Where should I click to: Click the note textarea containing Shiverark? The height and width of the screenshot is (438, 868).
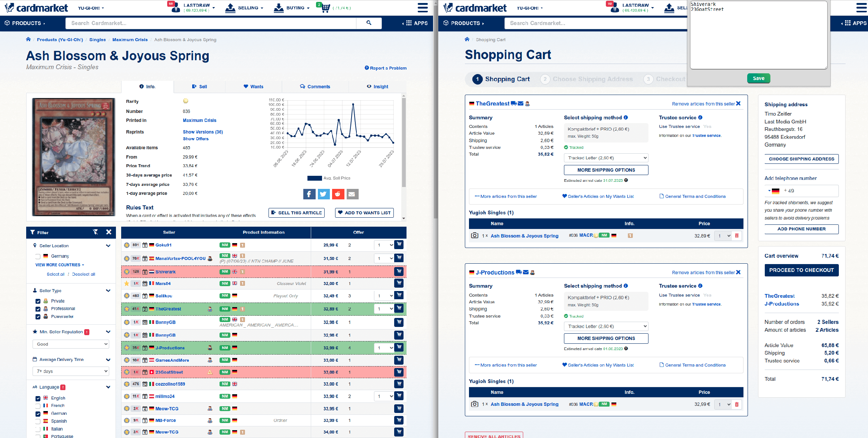click(x=758, y=35)
